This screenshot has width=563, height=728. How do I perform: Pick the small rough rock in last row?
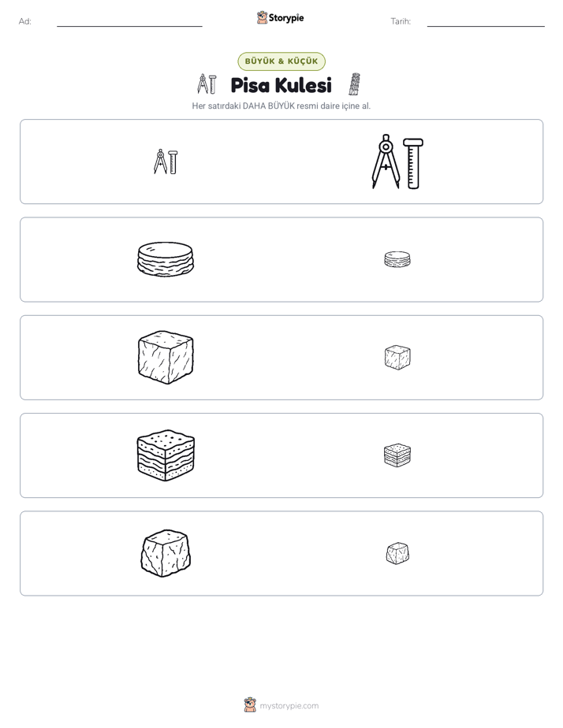[397, 553]
